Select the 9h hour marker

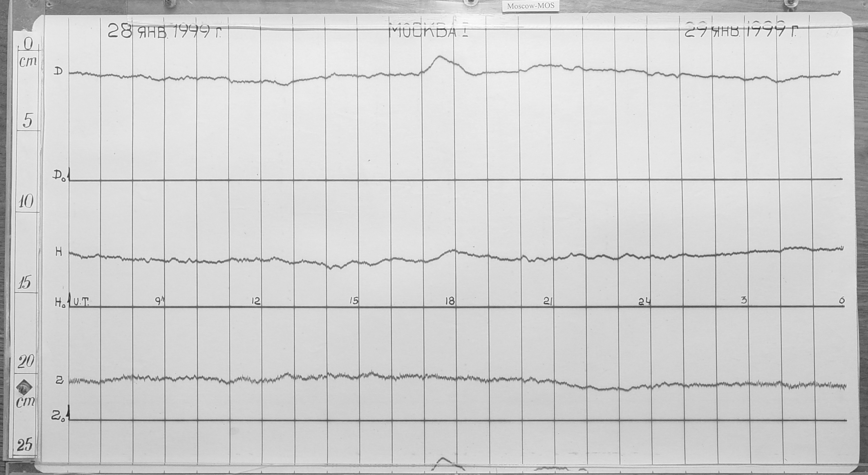coord(160,301)
